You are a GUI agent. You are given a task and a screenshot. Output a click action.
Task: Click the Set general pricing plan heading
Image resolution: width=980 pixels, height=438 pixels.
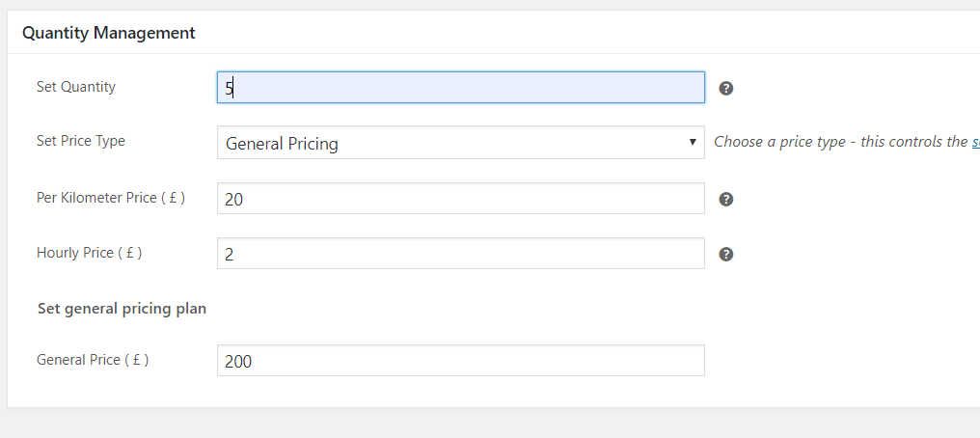(122, 309)
